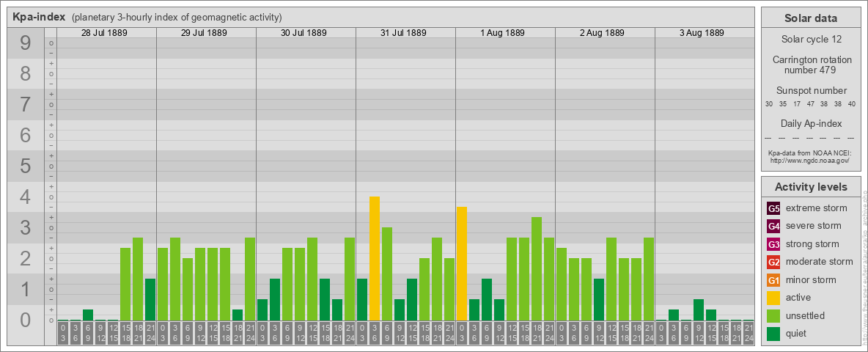Click the short 29 Jul 18-21 quiet bar

[x=238, y=315]
